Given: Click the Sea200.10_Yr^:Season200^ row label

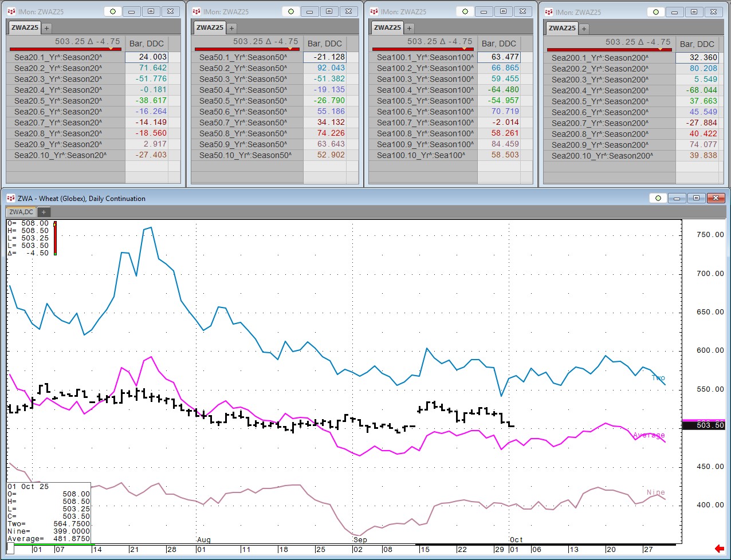Looking at the screenshot, I should pyautogui.click(x=602, y=156).
